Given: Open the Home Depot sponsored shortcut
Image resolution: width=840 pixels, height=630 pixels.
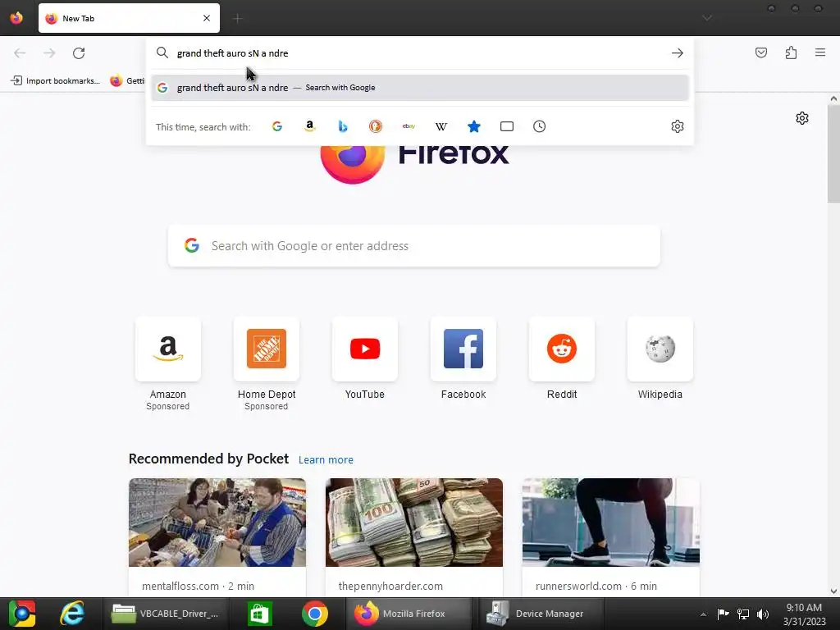Looking at the screenshot, I should 267,364.
